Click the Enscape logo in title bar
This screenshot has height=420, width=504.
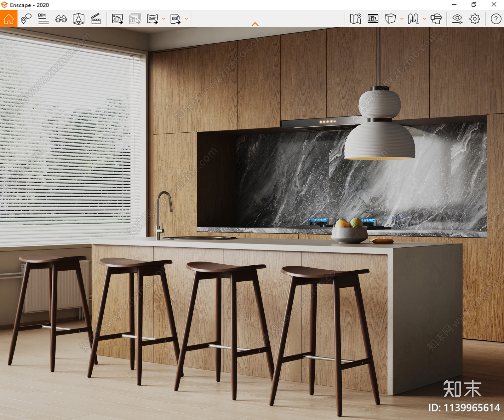coord(4,5)
